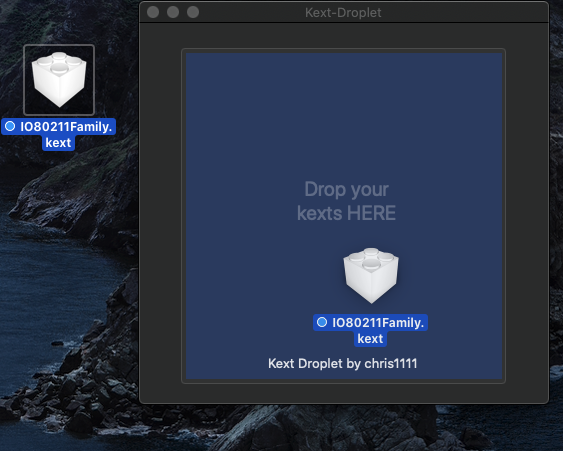Click kext extension label inside the drop area
Viewport: 563px width, 451px height.
[x=370, y=339]
